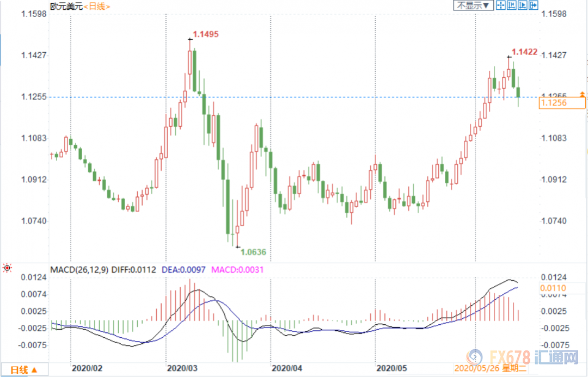The image size is (588, 377).
Task: Open the <日线> timeframe label beside 欧元美元
Action: click(97, 7)
